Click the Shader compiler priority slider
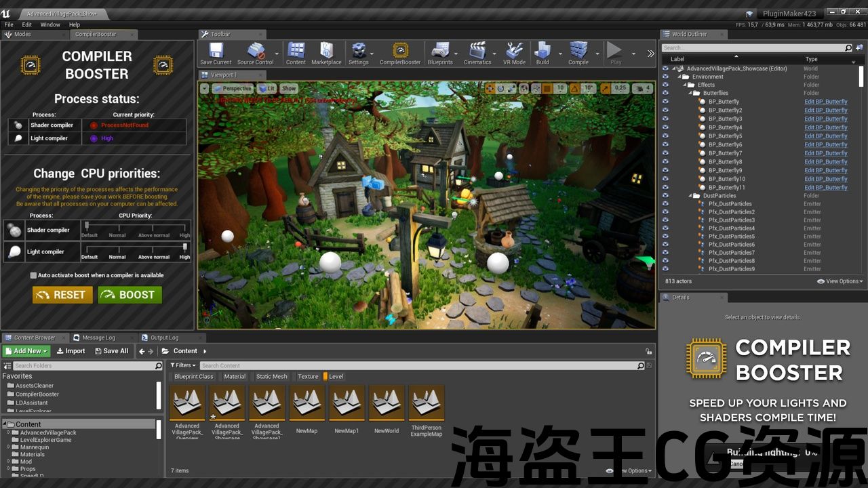Viewport: 868px width, 488px height. tap(136, 227)
